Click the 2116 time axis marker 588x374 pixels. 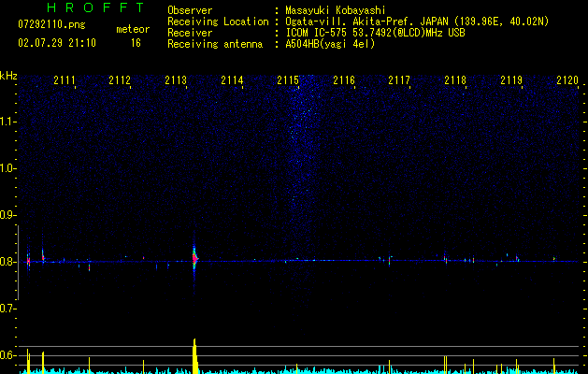344,80
